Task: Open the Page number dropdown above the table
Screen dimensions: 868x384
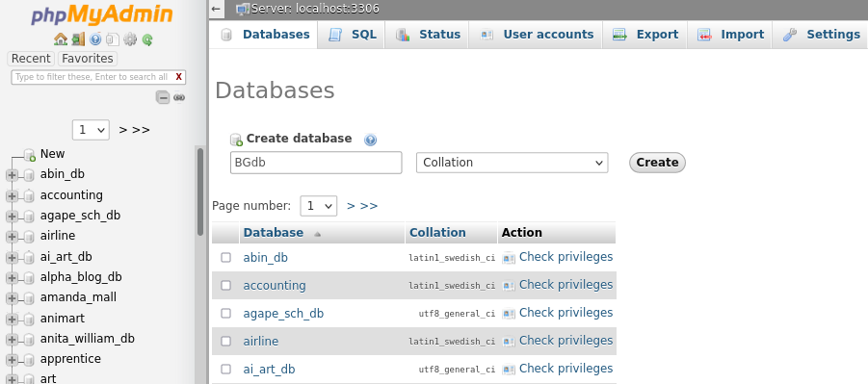Action: click(x=318, y=206)
